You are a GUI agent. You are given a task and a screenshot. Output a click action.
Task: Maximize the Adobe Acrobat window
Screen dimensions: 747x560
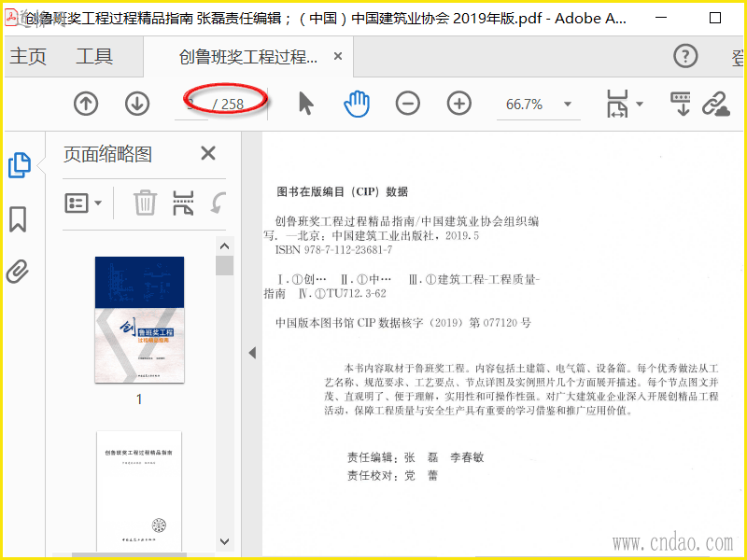[x=715, y=18]
